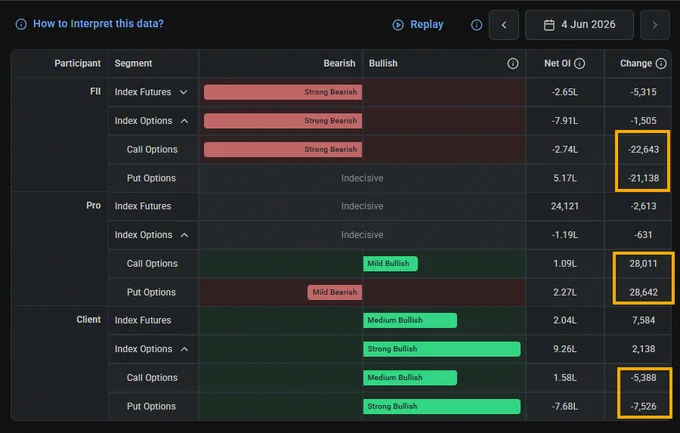Go to the next date with right arrow
680x433 pixels.
tap(655, 25)
